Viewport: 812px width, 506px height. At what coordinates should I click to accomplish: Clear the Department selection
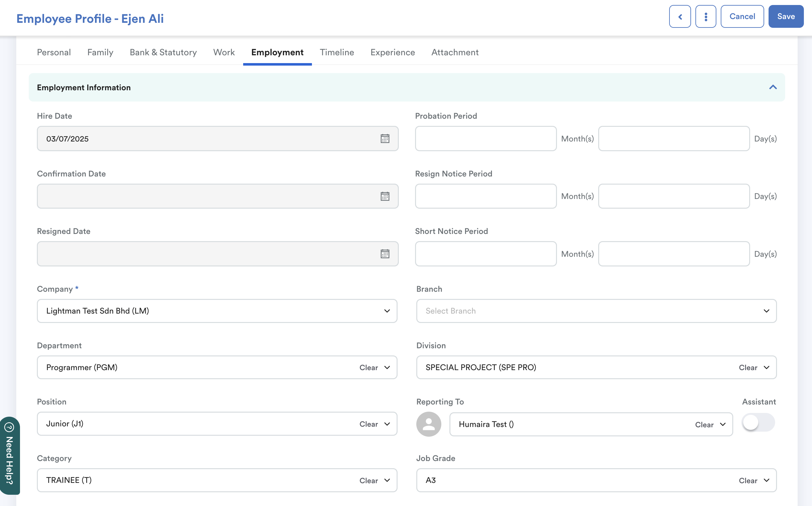pyautogui.click(x=368, y=367)
